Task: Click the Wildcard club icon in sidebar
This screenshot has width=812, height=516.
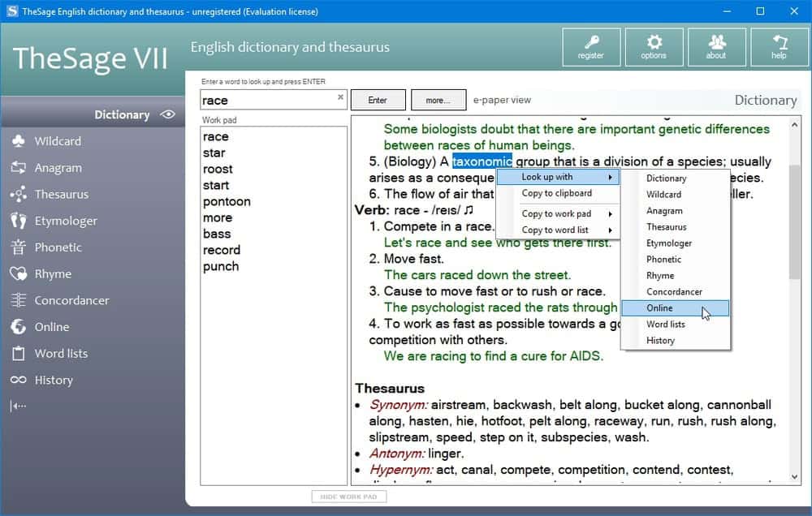Action: click(x=18, y=141)
